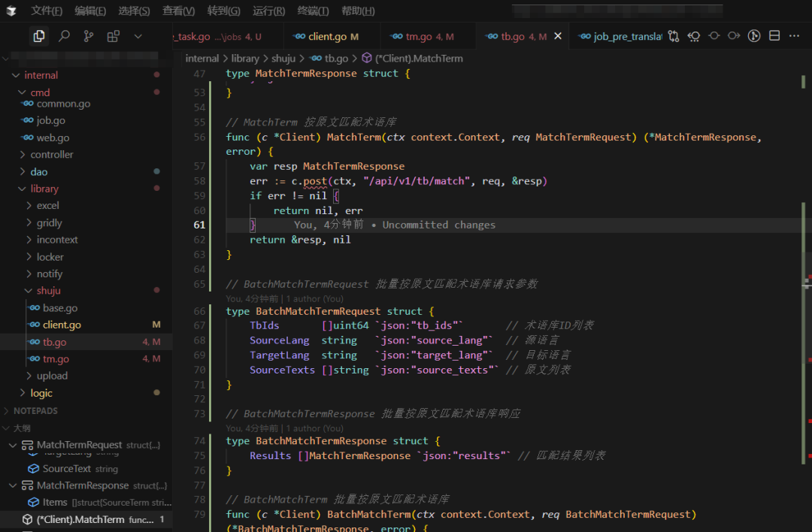Expand the NOTEPADS section
This screenshot has height=532, width=812.
tap(35, 411)
